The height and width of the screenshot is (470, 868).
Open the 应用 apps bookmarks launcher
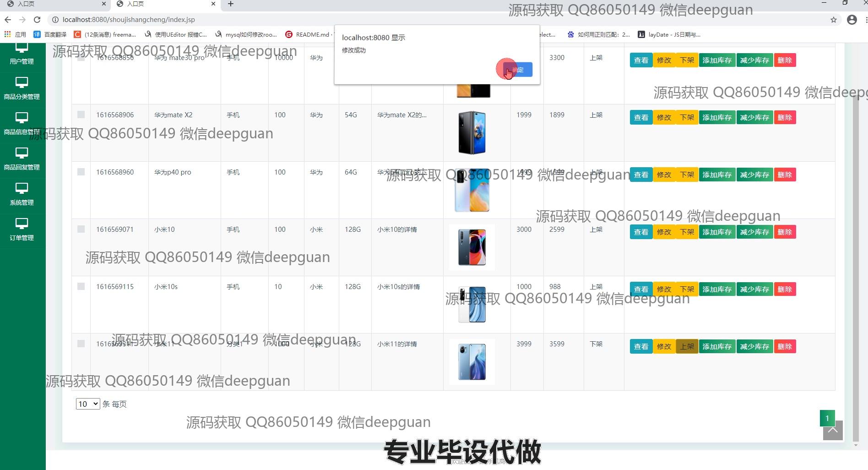(x=15, y=34)
